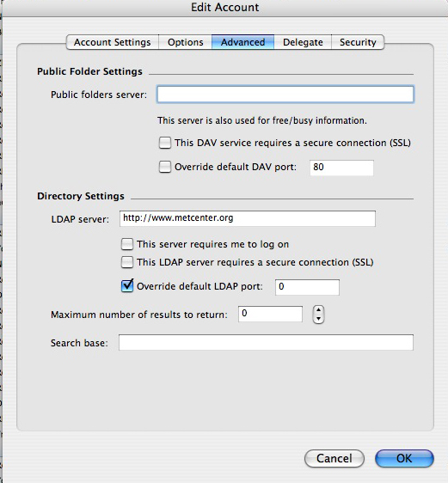
Task: Click the Edit Account window title
Action: click(x=225, y=7)
